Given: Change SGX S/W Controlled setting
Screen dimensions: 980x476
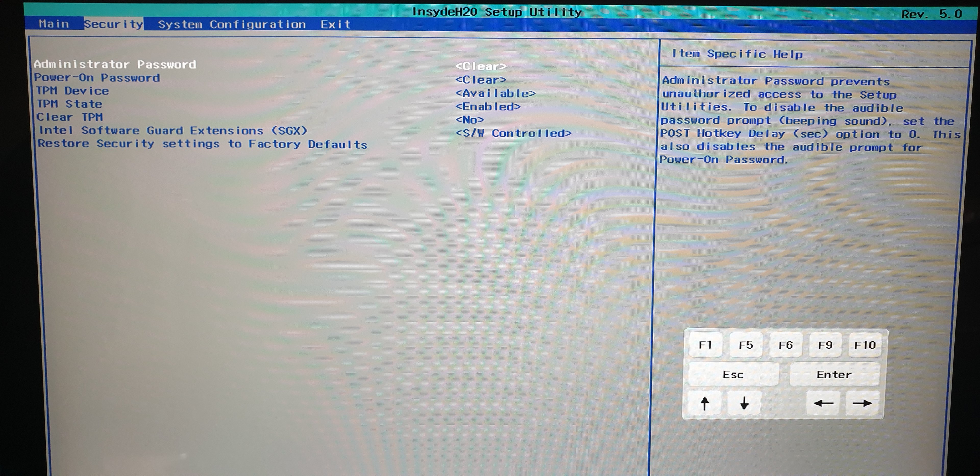Looking at the screenshot, I should click(x=513, y=133).
